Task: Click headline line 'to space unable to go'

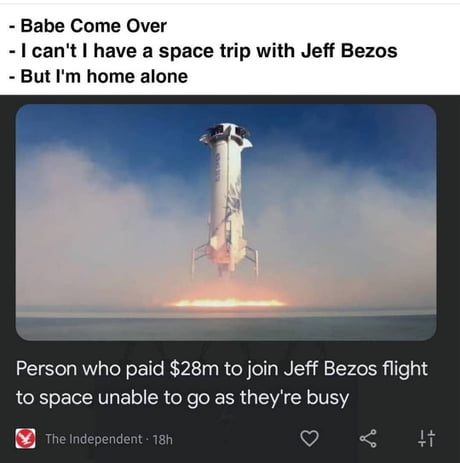Action: pyautogui.click(x=182, y=397)
